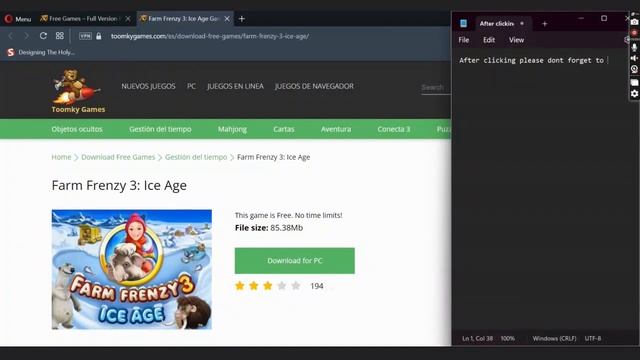Focus the toomkygames.com address bar

click(x=209, y=36)
